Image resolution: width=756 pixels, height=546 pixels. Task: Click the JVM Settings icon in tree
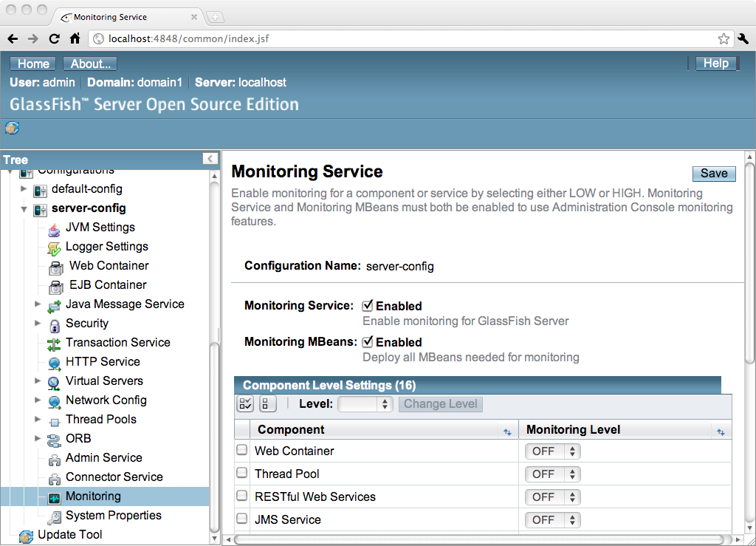coord(54,229)
